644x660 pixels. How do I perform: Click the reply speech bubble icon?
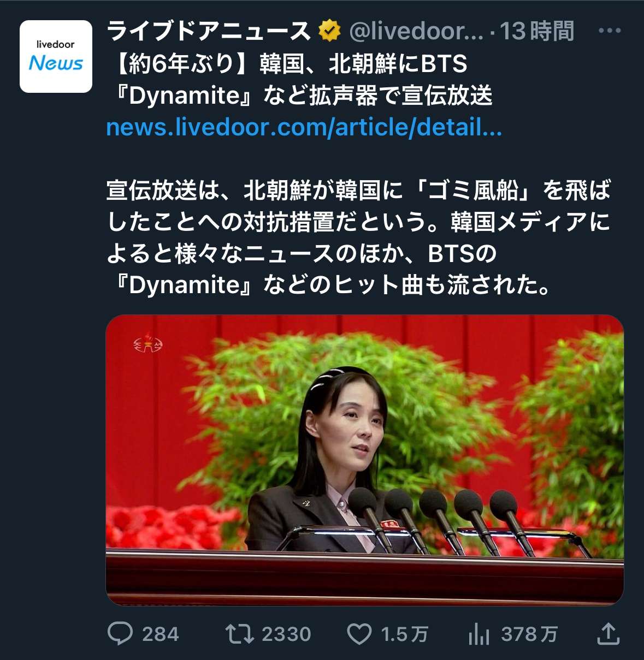click(x=120, y=634)
